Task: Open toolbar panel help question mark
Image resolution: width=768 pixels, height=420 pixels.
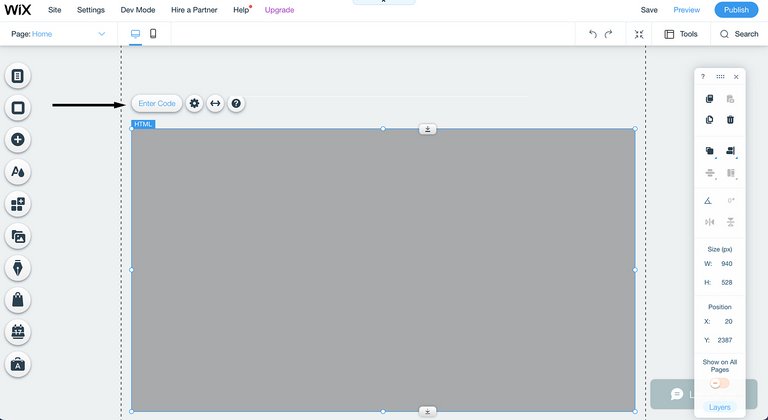Action: click(x=703, y=77)
